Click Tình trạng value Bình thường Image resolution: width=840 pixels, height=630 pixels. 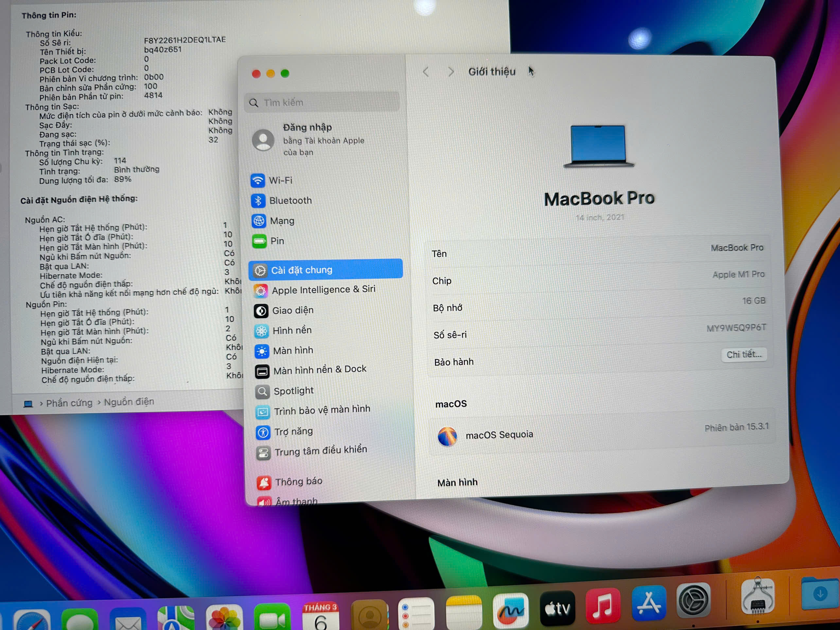(x=137, y=169)
